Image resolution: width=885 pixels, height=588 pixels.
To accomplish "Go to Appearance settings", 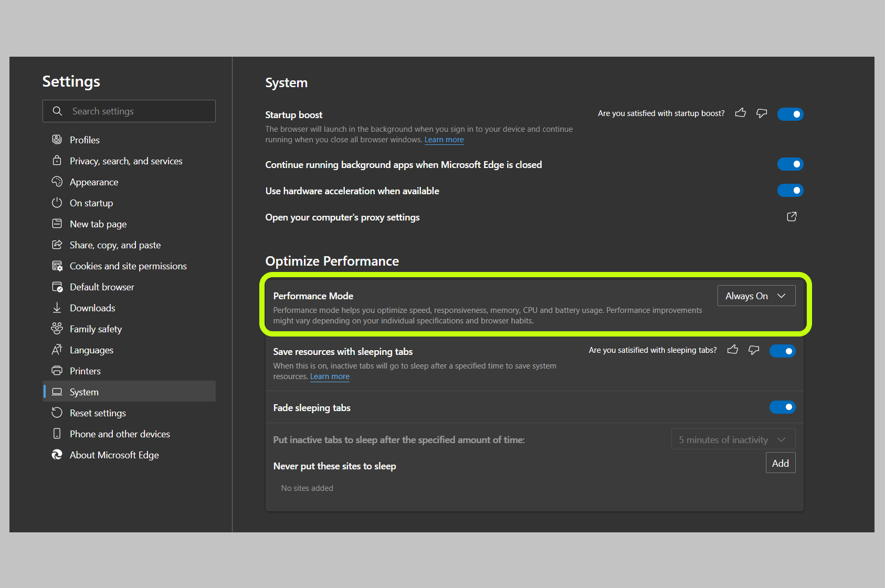I will [x=129, y=182].
